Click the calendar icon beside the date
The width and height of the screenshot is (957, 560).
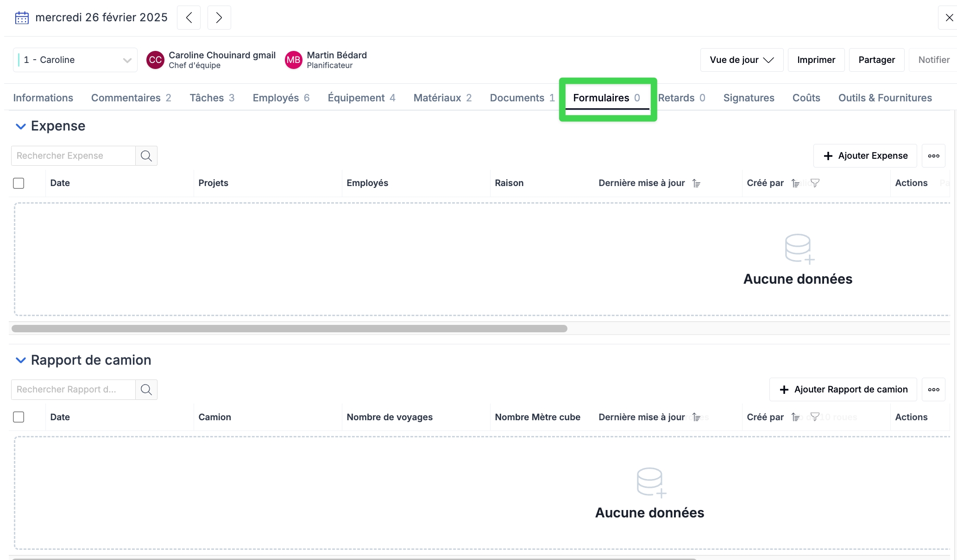[22, 18]
